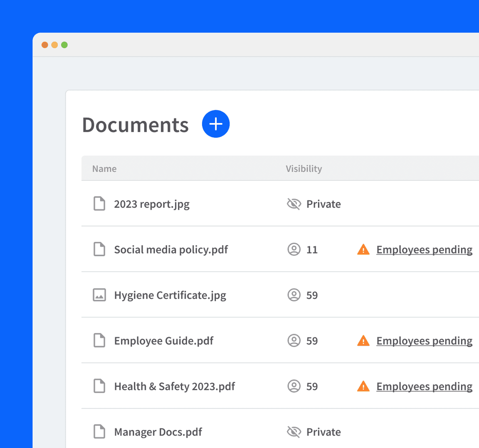Viewport: 479px width, 448px height.
Task: Click the image icon beside Hygiene Certificate.jpg
Action: (x=99, y=295)
